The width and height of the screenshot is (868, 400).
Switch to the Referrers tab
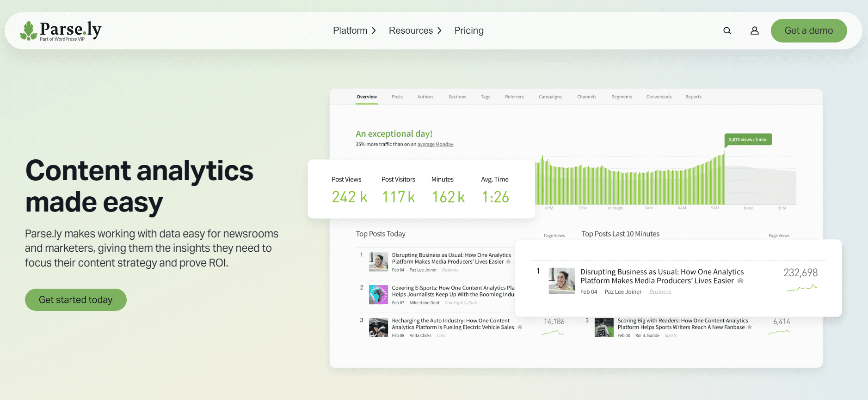(514, 97)
